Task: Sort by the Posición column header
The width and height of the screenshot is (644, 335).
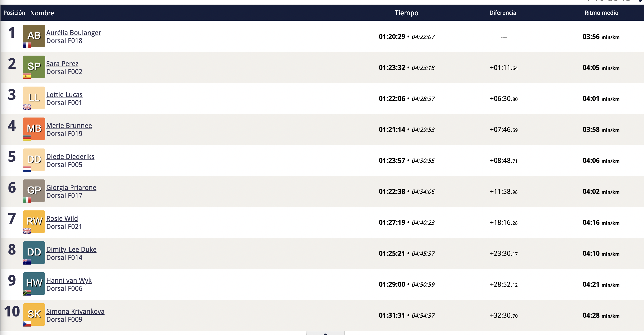Action: (14, 13)
